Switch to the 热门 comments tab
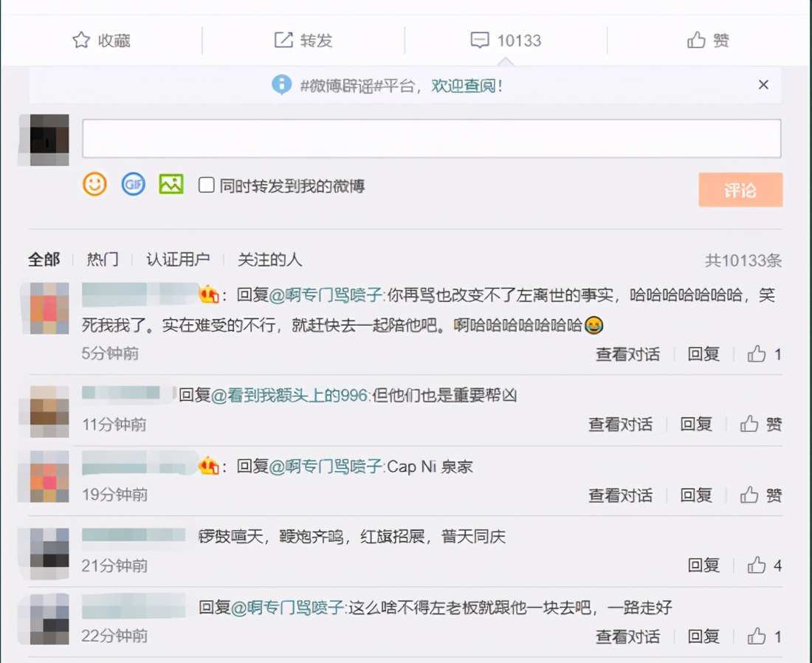This screenshot has width=812, height=663. click(x=103, y=260)
